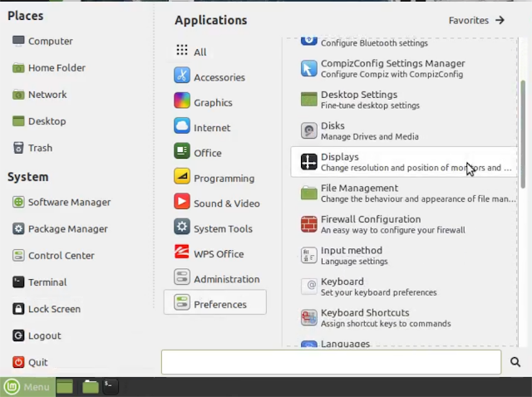Click Show Desktop taskbar icon
This screenshot has height=397, width=532.
coord(65,387)
